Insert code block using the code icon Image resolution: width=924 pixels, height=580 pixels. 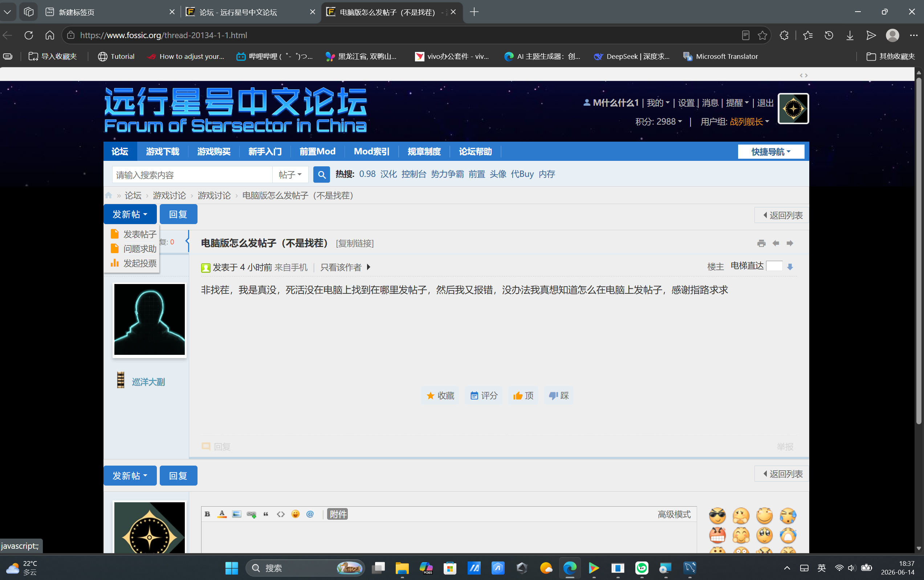[x=281, y=514]
